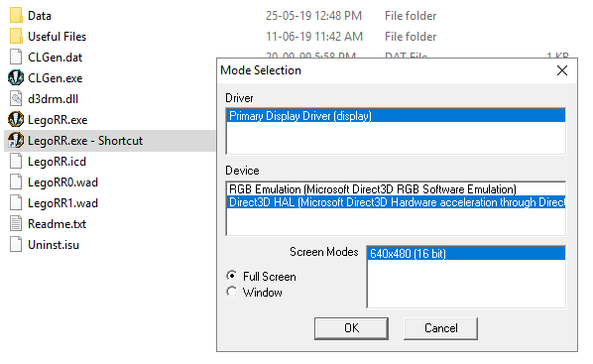Click the LegoRR.exe - Shortcut icon
This screenshot has height=364, width=593.
coord(16,141)
